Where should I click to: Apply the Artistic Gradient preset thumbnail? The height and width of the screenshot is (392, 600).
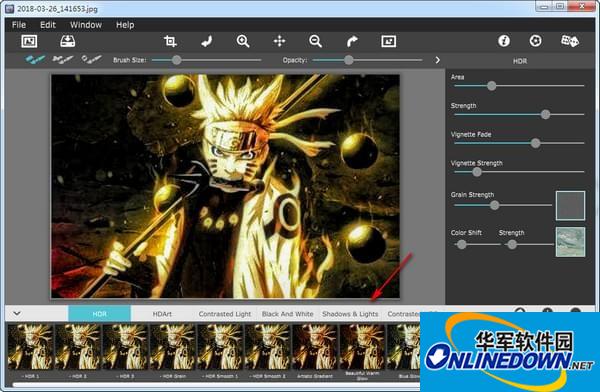click(x=315, y=347)
